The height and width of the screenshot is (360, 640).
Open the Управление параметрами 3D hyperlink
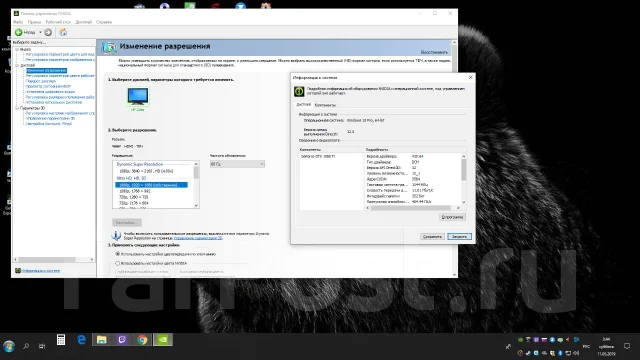click(198, 238)
